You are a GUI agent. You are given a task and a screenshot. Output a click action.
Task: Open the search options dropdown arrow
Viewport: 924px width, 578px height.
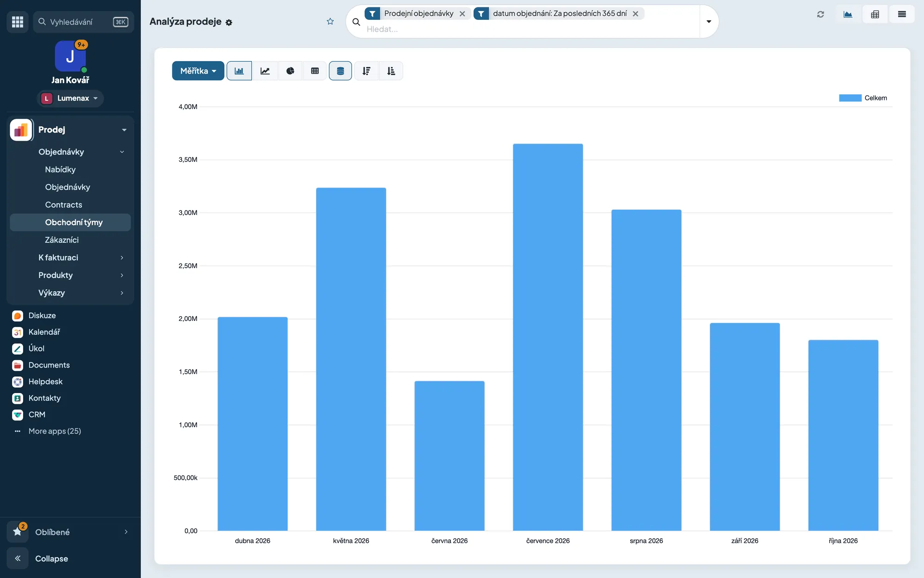[709, 21]
